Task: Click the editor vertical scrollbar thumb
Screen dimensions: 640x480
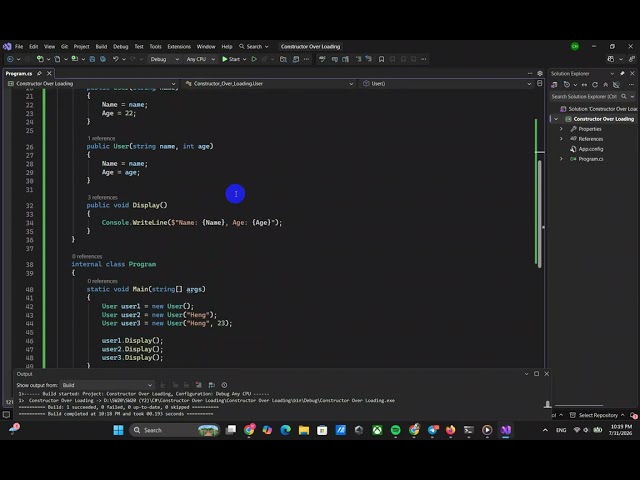Action: 540,214
